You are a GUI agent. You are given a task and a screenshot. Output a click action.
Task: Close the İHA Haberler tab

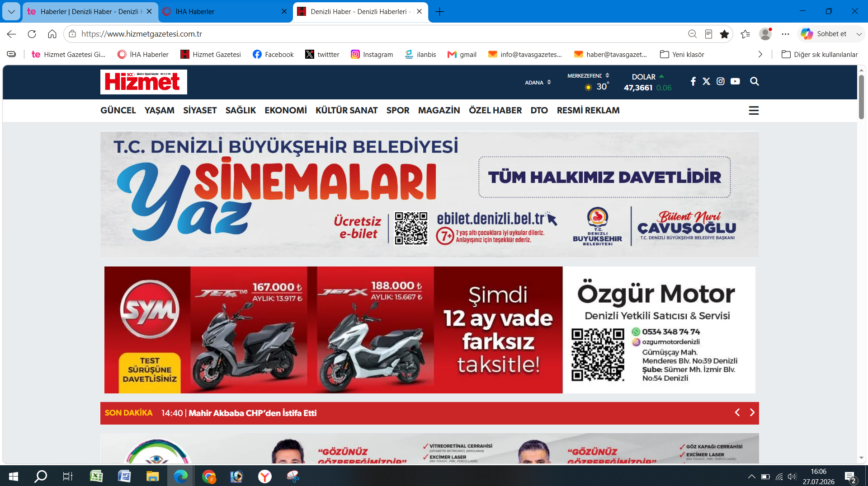point(284,12)
